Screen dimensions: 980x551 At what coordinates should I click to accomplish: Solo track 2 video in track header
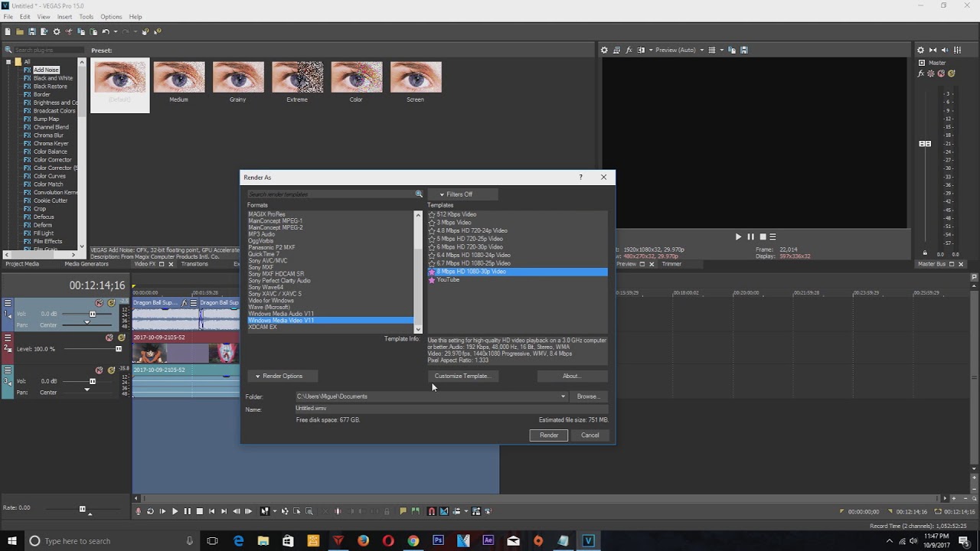pos(122,337)
